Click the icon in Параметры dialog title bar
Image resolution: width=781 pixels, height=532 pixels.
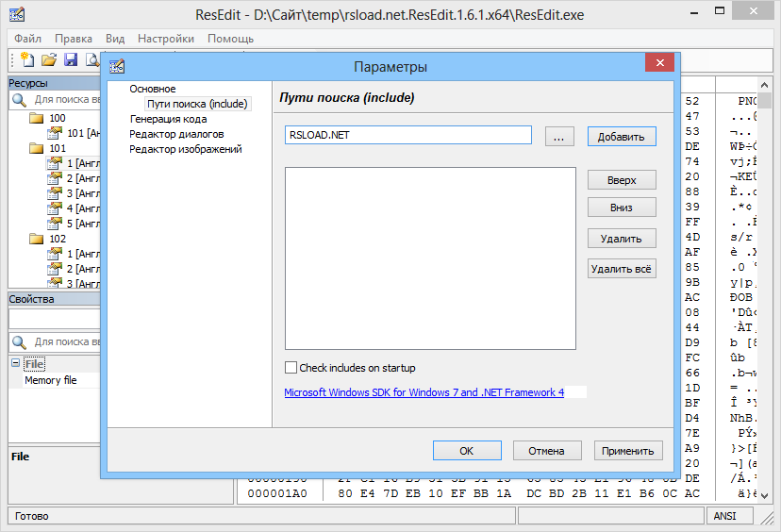(x=117, y=66)
